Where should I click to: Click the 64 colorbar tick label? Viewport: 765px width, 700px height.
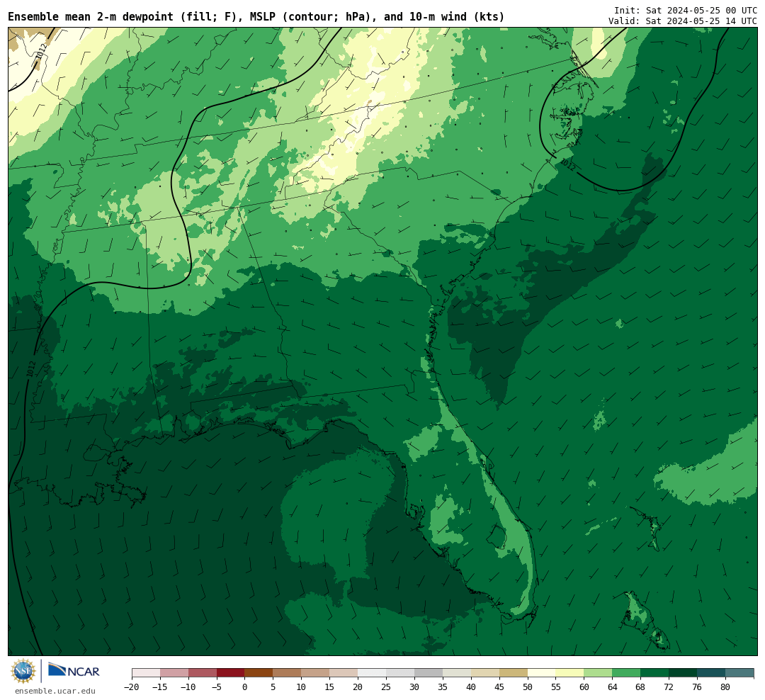point(613,687)
